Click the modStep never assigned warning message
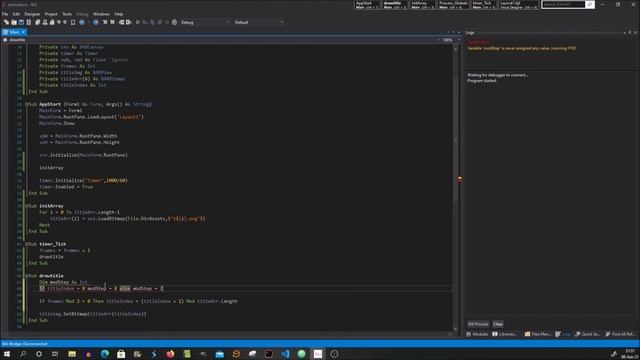Screen dimensions: 640x360 (x=522, y=48)
